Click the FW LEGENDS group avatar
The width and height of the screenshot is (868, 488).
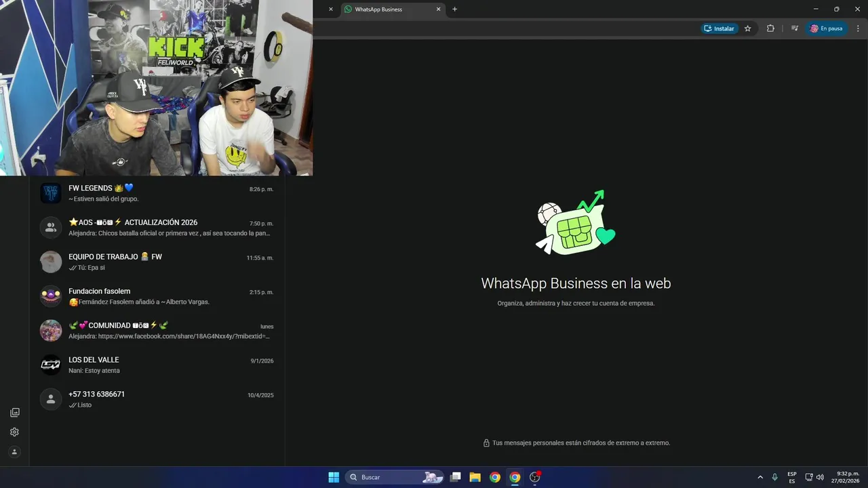(51, 193)
